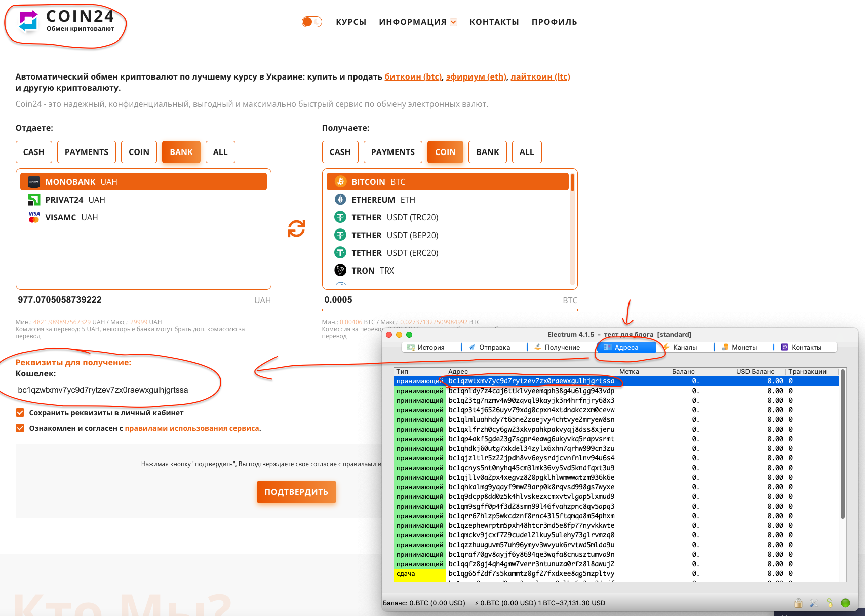Select the Tron TRX coin icon

(340, 271)
